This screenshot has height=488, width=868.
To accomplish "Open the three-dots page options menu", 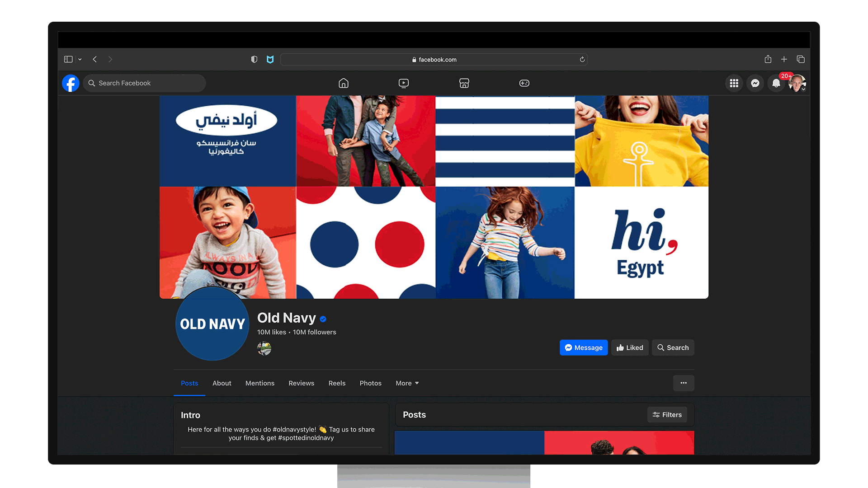I will 684,383.
